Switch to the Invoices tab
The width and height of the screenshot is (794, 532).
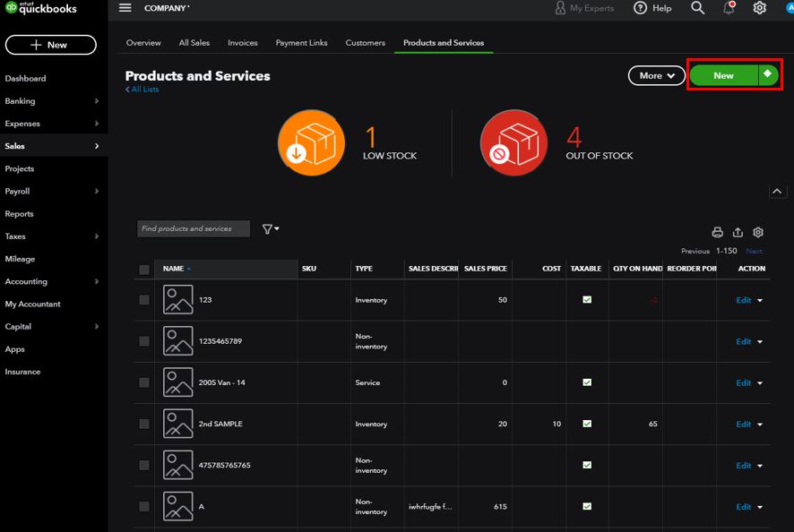(243, 43)
